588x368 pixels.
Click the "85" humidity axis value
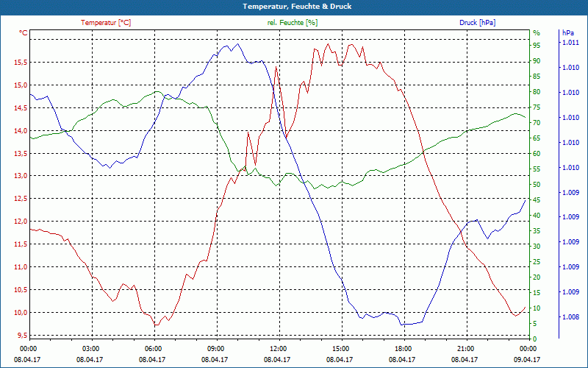pyautogui.click(x=537, y=77)
